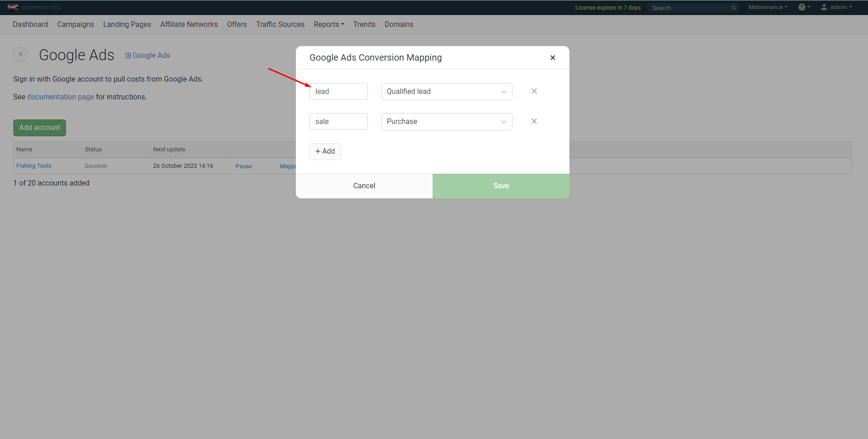The height and width of the screenshot is (439, 868).
Task: Open the Purchase dropdown
Action: coord(447,122)
